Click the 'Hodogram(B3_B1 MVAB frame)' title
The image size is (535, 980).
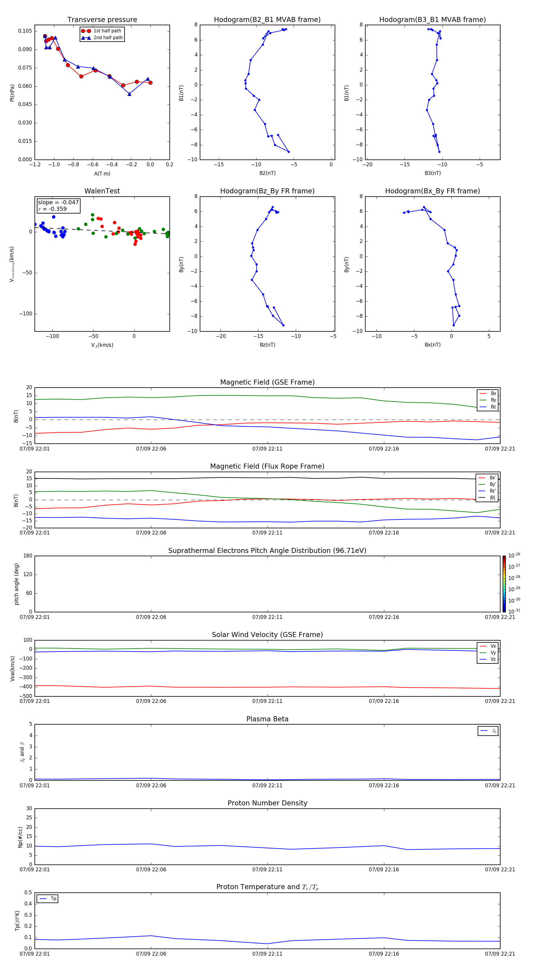tap(432, 20)
